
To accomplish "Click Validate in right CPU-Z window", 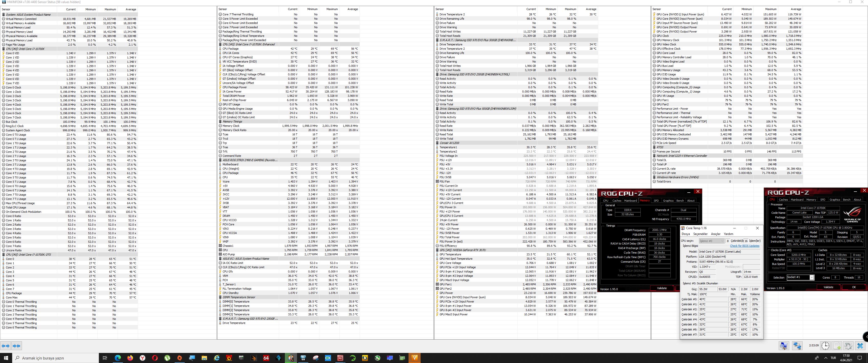I will (x=828, y=287).
